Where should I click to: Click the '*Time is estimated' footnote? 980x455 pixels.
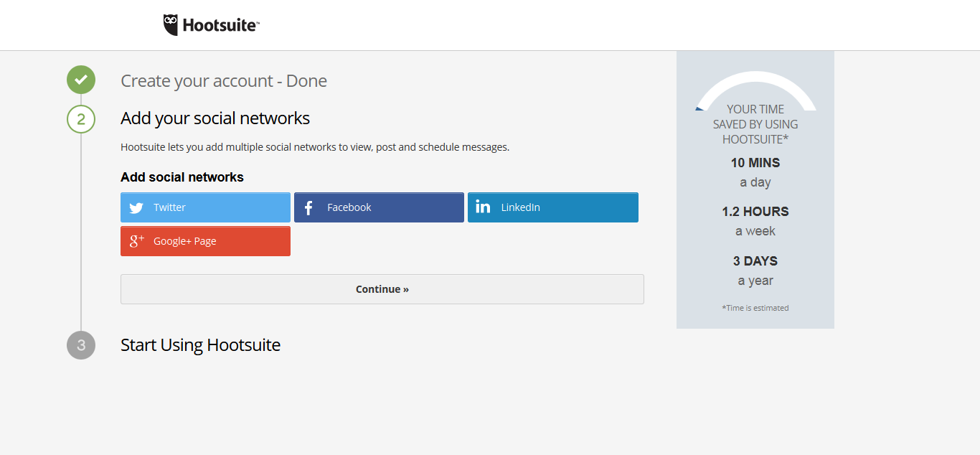click(755, 308)
